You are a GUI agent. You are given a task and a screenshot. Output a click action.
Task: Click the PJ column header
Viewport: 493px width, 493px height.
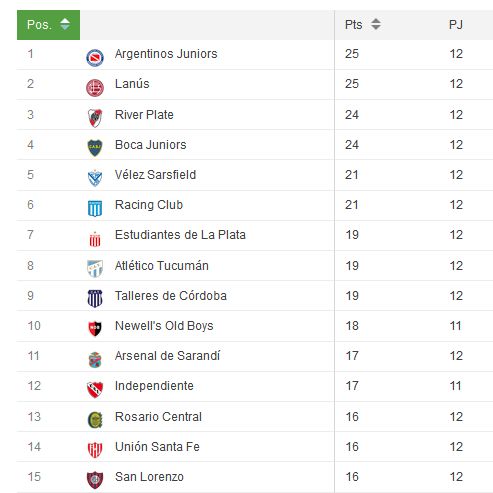pos(456,25)
